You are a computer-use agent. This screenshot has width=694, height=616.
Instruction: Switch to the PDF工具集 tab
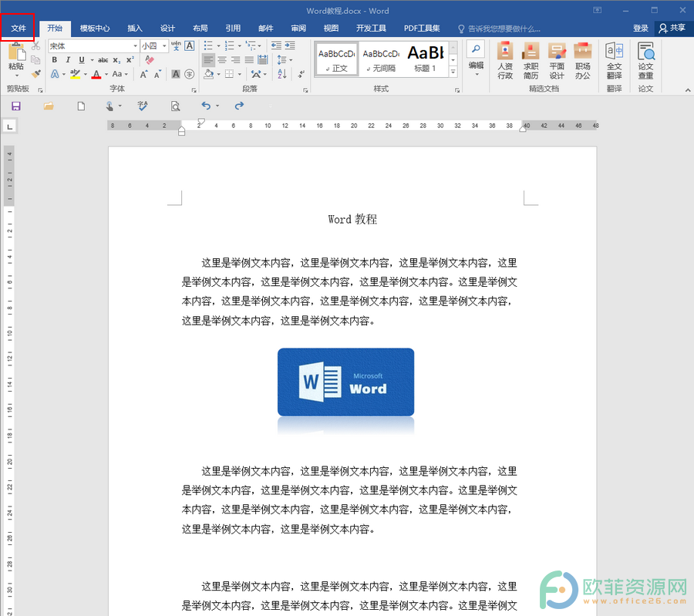point(421,29)
